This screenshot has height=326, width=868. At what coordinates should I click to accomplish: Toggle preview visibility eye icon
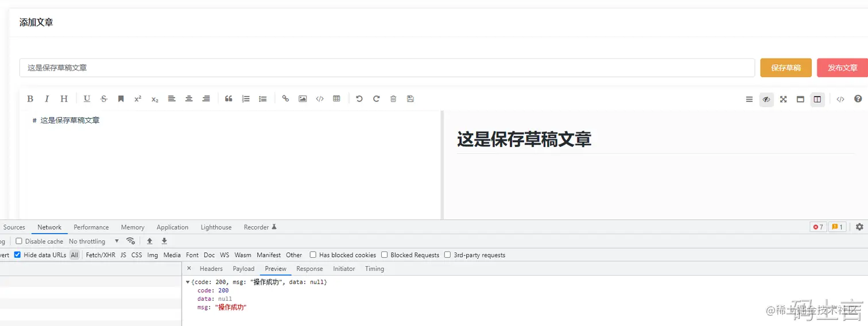click(x=766, y=99)
